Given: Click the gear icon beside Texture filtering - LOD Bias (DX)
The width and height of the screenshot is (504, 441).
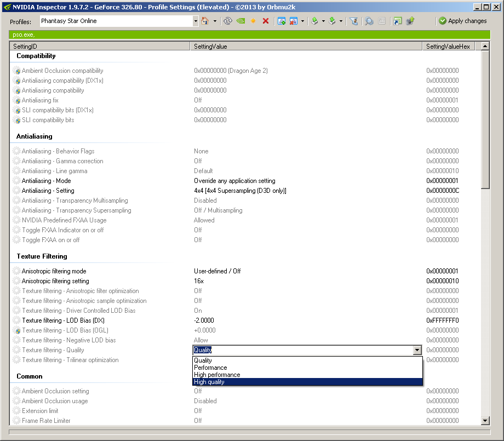Looking at the screenshot, I should [x=17, y=320].
